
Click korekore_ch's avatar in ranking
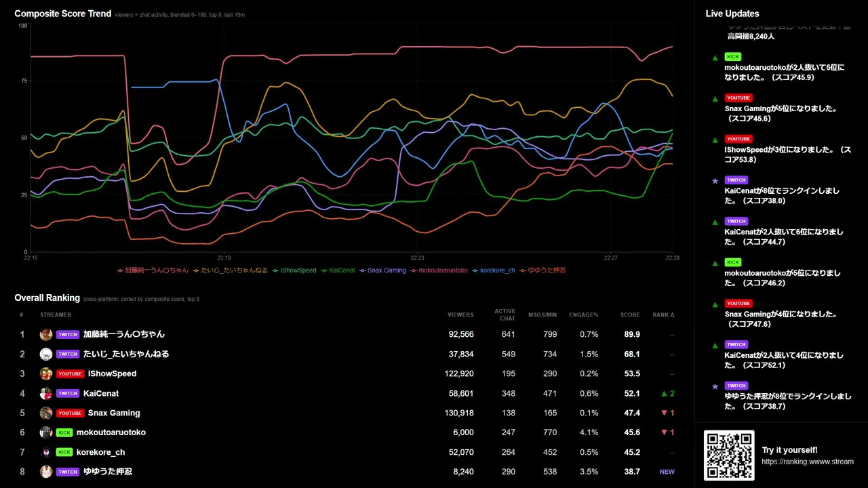[46, 452]
